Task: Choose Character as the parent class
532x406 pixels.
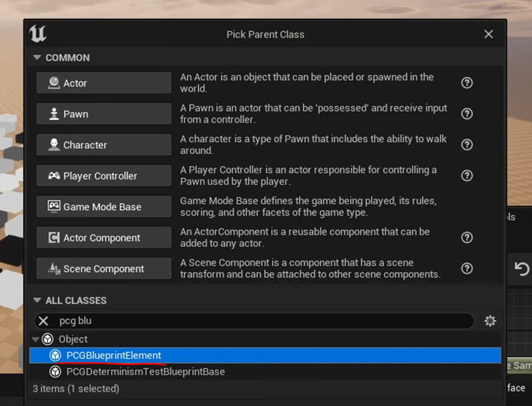Action: [x=104, y=145]
